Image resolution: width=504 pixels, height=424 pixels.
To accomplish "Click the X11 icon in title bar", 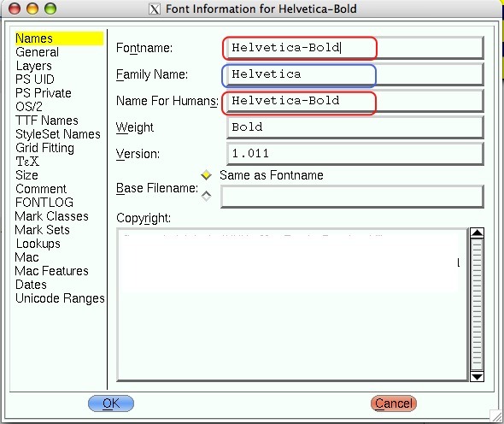I will click(x=155, y=9).
